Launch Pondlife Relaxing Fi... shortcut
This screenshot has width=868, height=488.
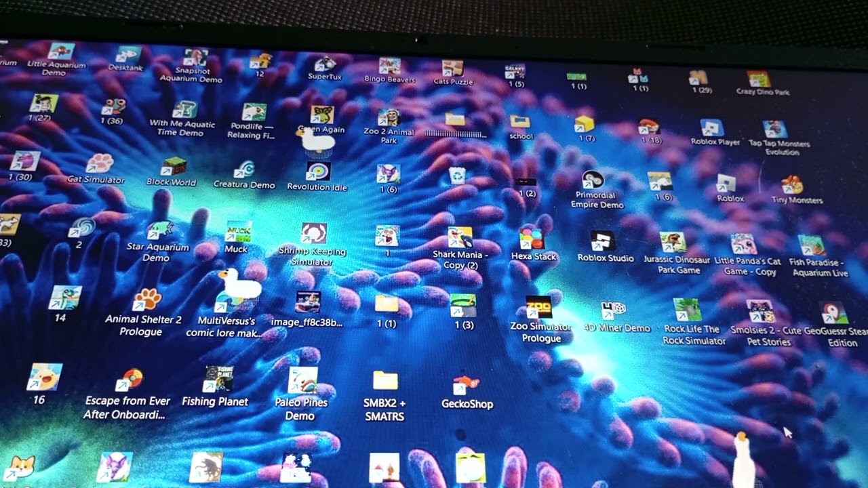pyautogui.click(x=254, y=112)
